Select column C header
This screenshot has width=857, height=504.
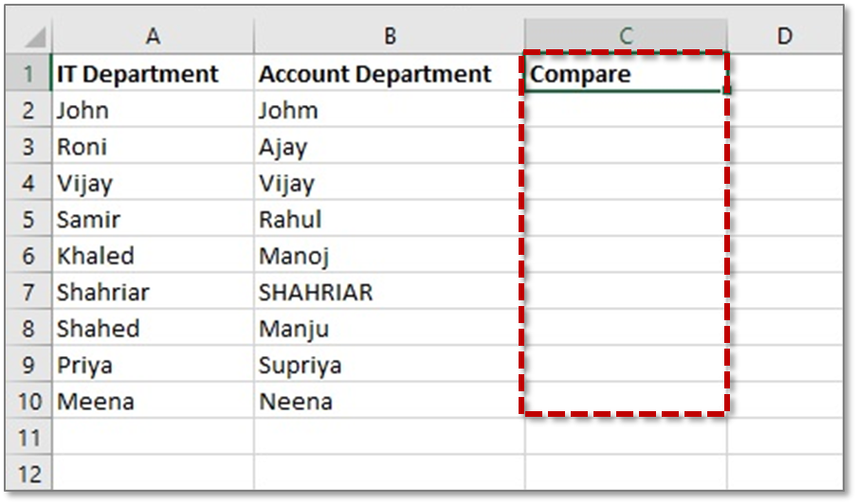click(x=626, y=36)
